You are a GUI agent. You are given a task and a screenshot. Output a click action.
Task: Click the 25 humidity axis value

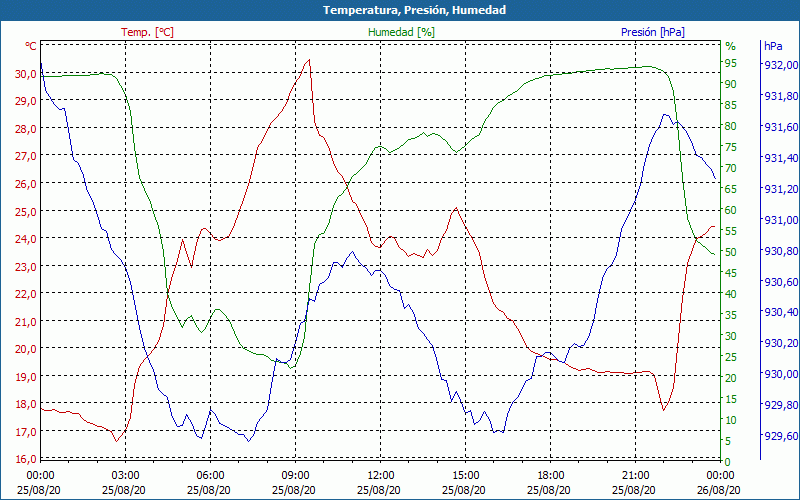point(731,357)
